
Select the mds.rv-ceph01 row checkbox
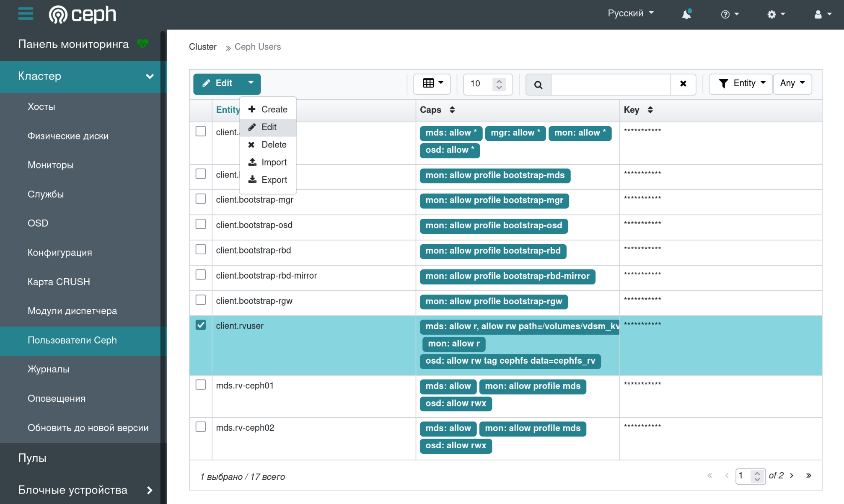201,385
